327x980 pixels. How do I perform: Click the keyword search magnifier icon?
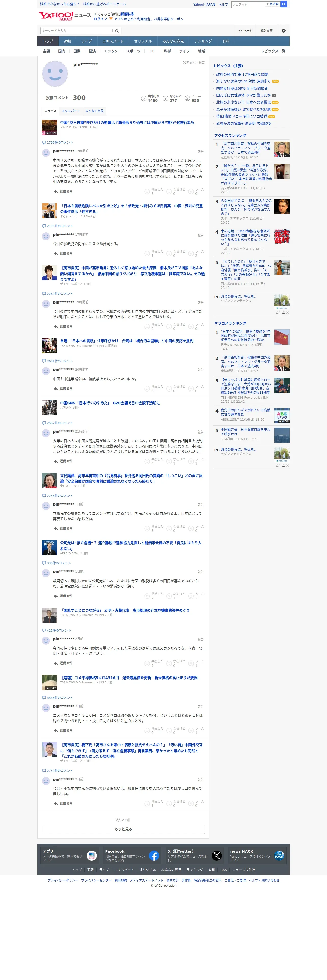click(x=117, y=31)
